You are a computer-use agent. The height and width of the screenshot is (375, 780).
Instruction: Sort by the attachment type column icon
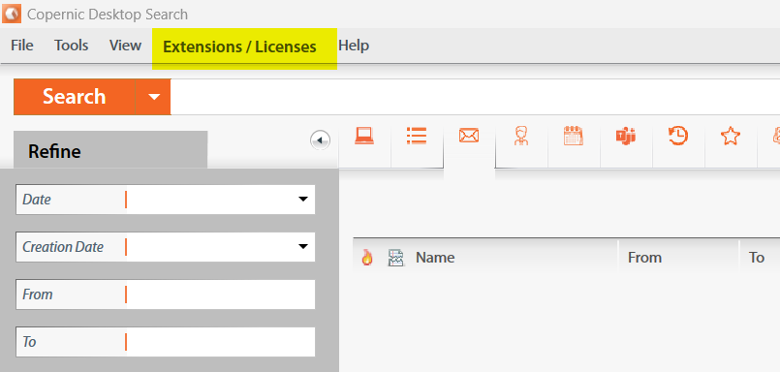click(395, 258)
